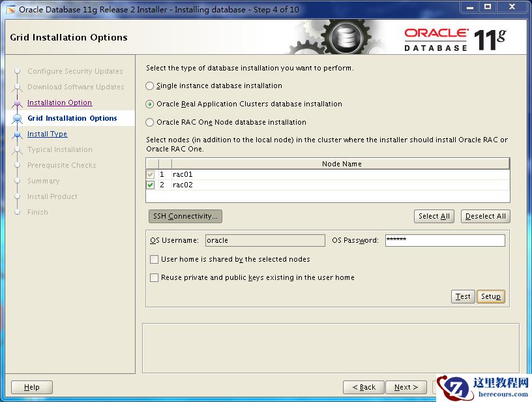
Task: Click the Install Type step bullet icon
Action: coord(18,134)
